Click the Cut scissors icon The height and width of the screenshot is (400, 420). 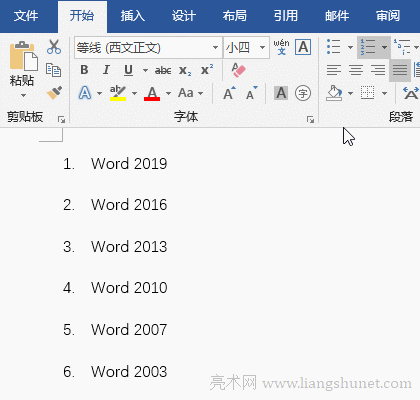point(54,47)
